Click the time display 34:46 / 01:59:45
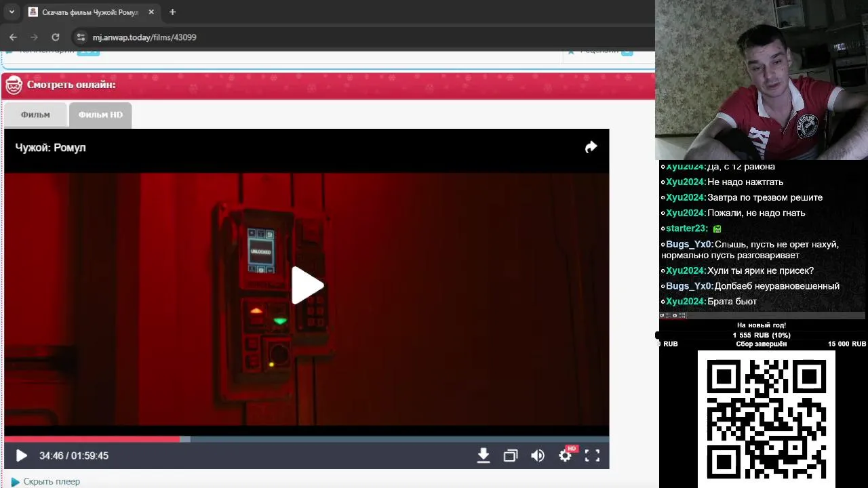This screenshot has width=868, height=488. (74, 455)
